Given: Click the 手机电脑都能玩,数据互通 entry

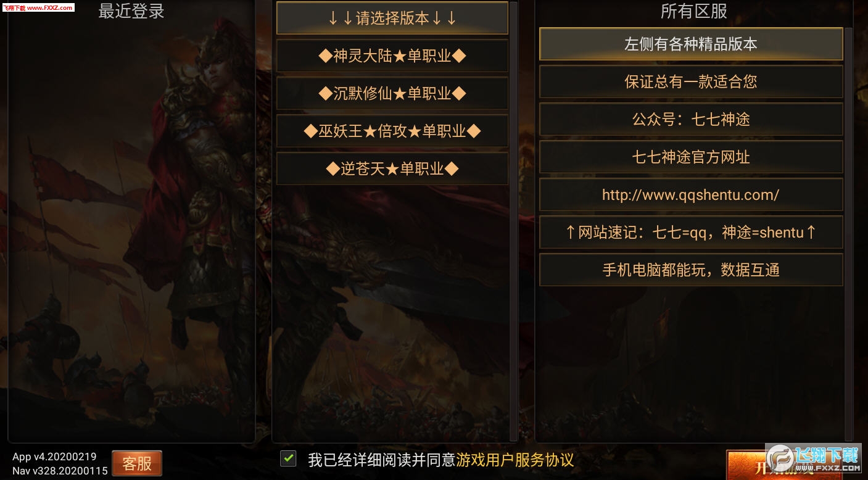Looking at the screenshot, I should [691, 270].
